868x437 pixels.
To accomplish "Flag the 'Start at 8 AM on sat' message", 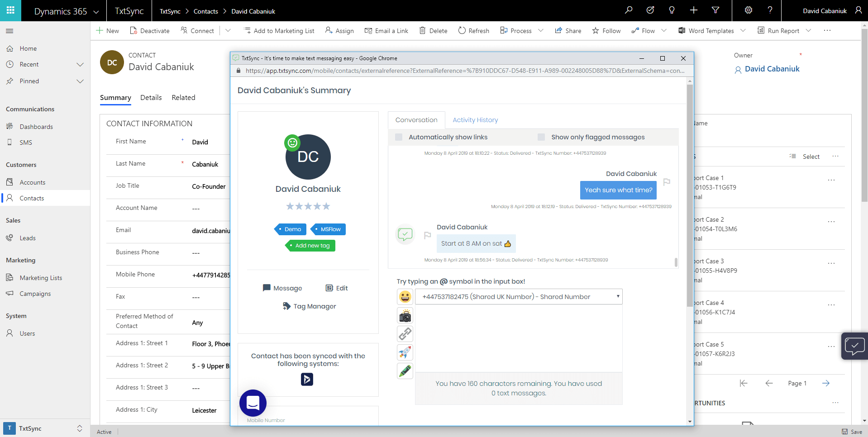I will coord(427,236).
